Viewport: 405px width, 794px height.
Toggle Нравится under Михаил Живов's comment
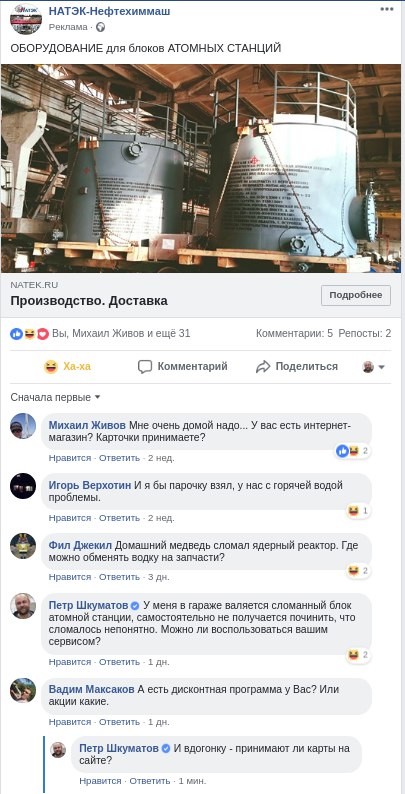tap(70, 458)
